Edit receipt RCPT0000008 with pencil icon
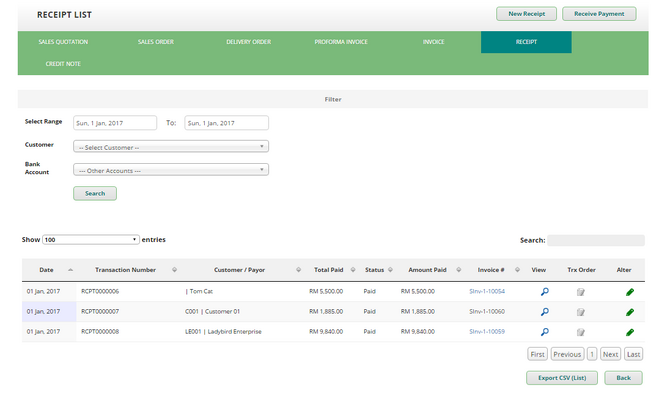 coord(630,332)
